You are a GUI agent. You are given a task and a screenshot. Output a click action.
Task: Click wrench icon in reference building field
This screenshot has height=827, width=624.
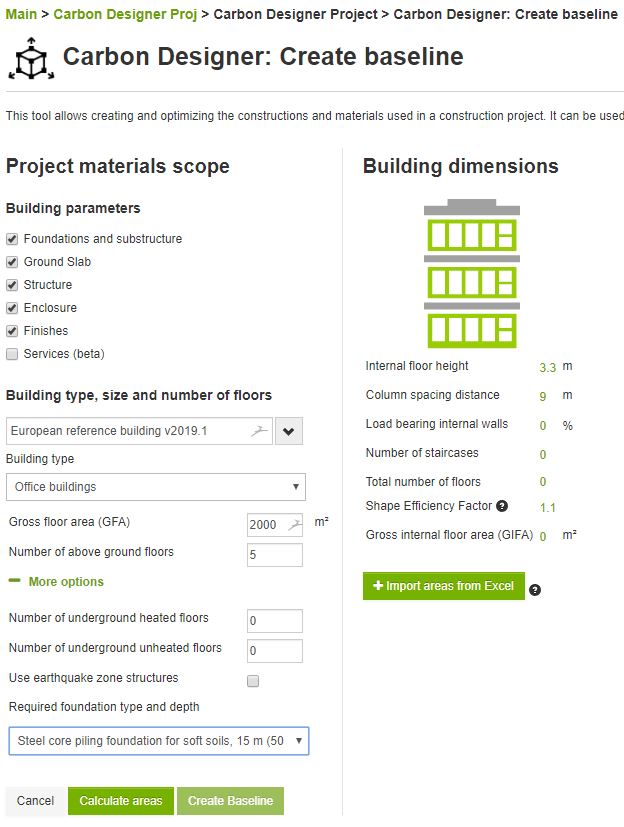260,432
